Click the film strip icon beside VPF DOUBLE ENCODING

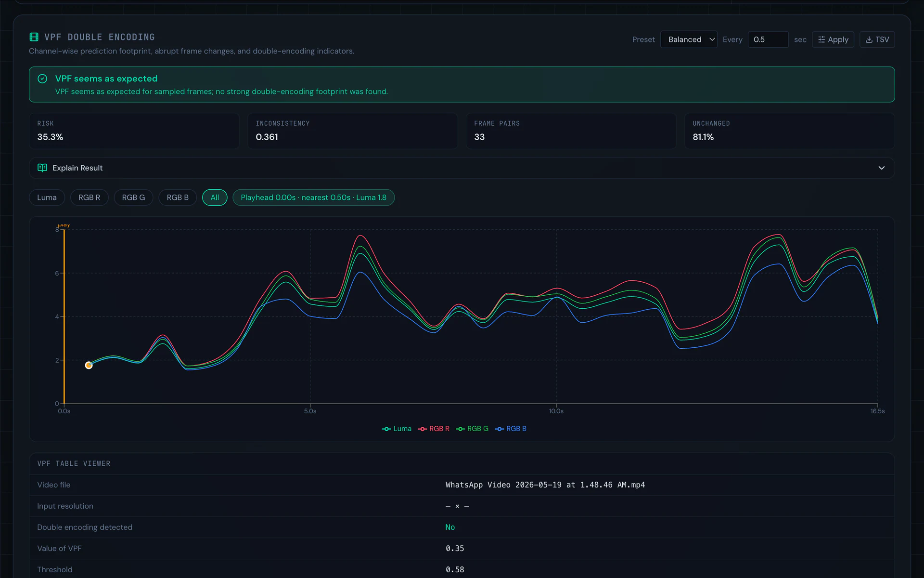pos(34,37)
